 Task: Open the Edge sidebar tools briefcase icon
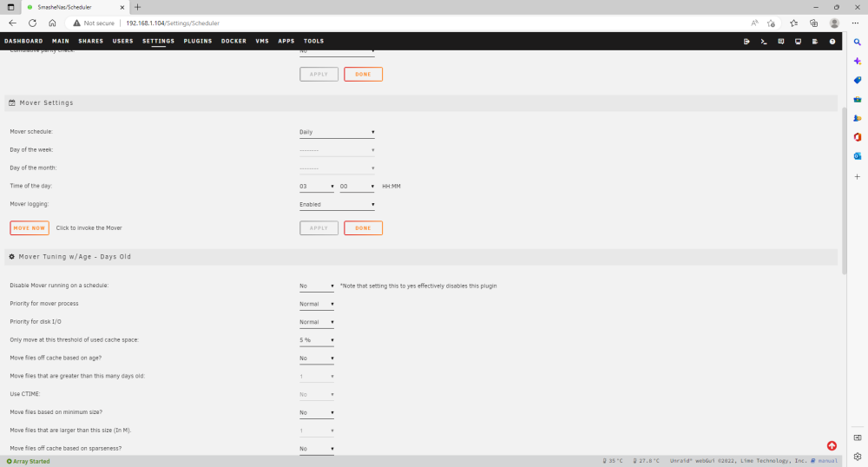pos(858,99)
